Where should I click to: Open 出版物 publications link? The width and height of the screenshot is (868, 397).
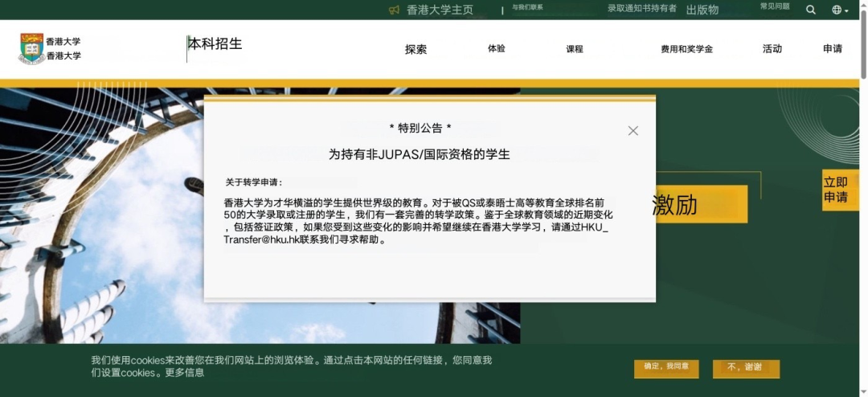[x=702, y=10]
